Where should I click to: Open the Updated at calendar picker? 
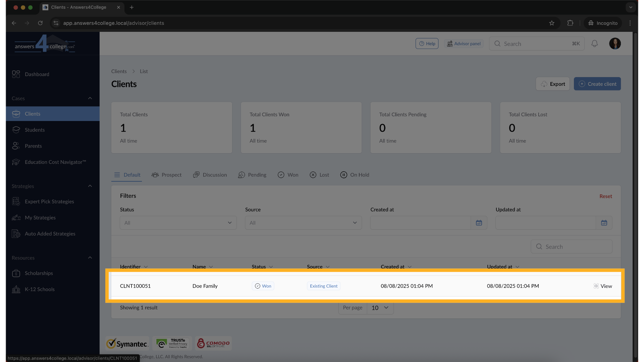tap(604, 223)
